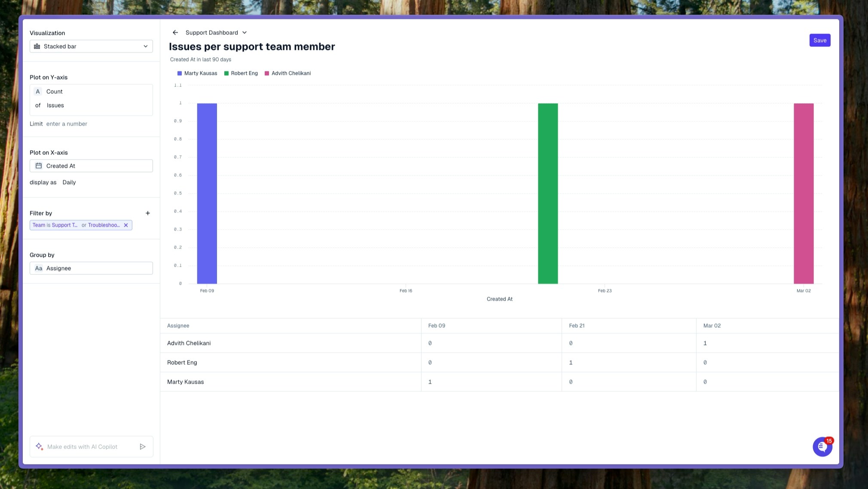Screen dimensions: 868x489
Task: Add a filter with the plus icon
Action: click(148, 213)
